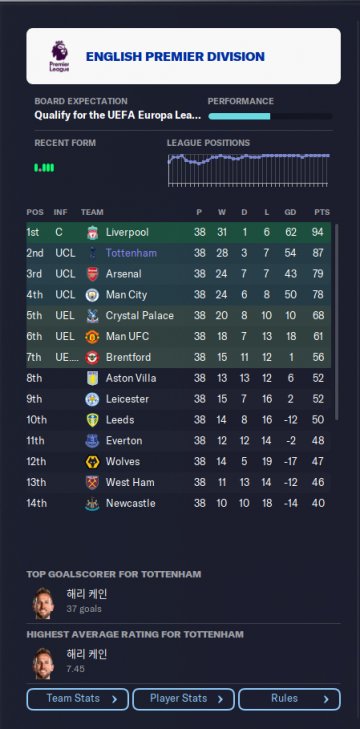Sort table by GD column header
The height and width of the screenshot is (729, 360).
(290, 212)
